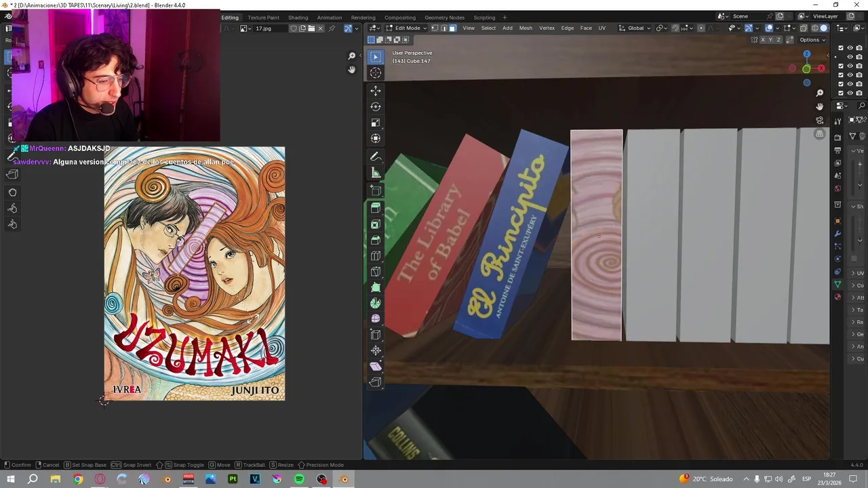
Task: Enable face select mode
Action: click(452, 28)
